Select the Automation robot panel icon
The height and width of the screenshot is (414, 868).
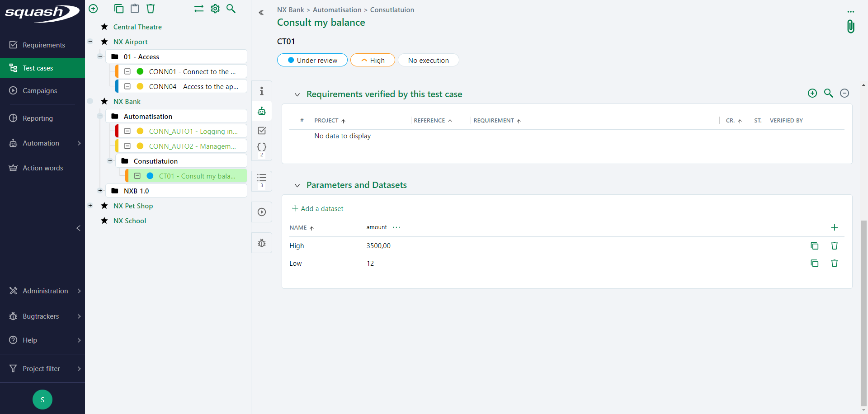tap(262, 111)
